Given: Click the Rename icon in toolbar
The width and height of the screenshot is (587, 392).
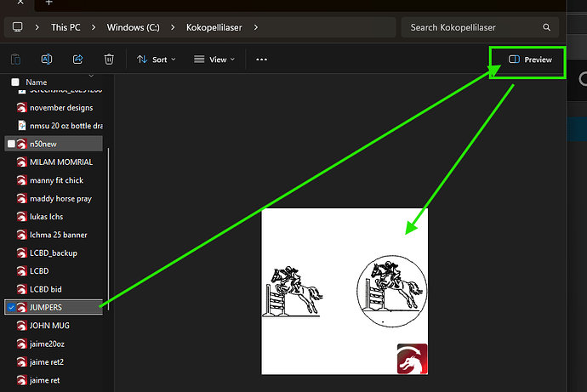Looking at the screenshot, I should click(x=47, y=60).
